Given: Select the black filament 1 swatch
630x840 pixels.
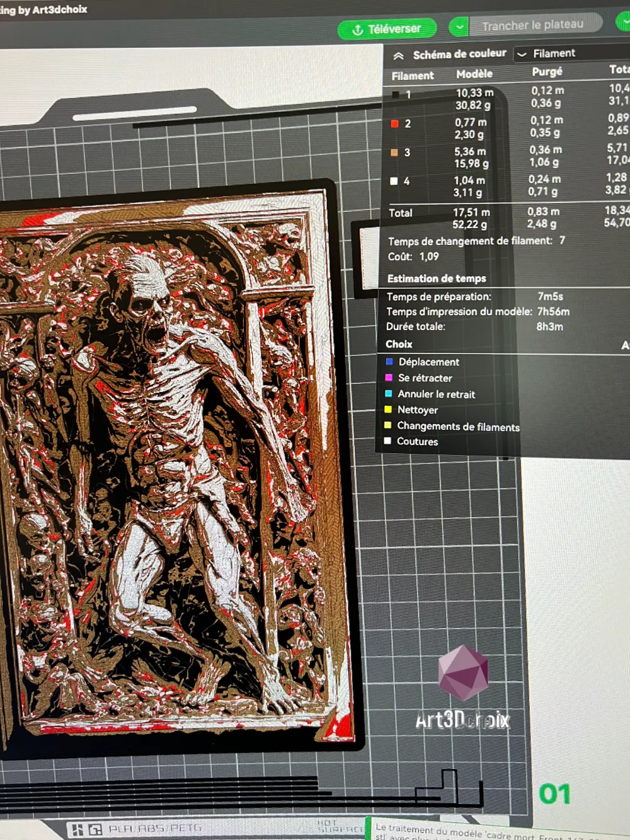Looking at the screenshot, I should [x=396, y=95].
